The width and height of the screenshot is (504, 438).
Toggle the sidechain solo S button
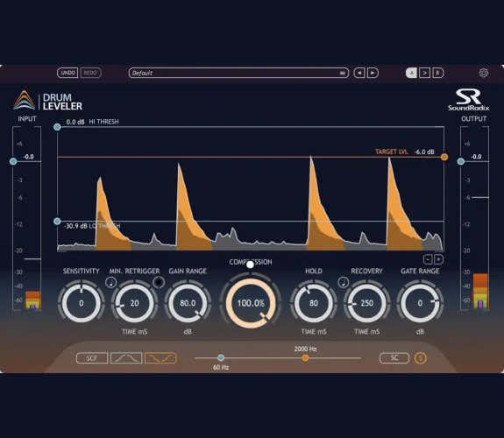tap(421, 358)
